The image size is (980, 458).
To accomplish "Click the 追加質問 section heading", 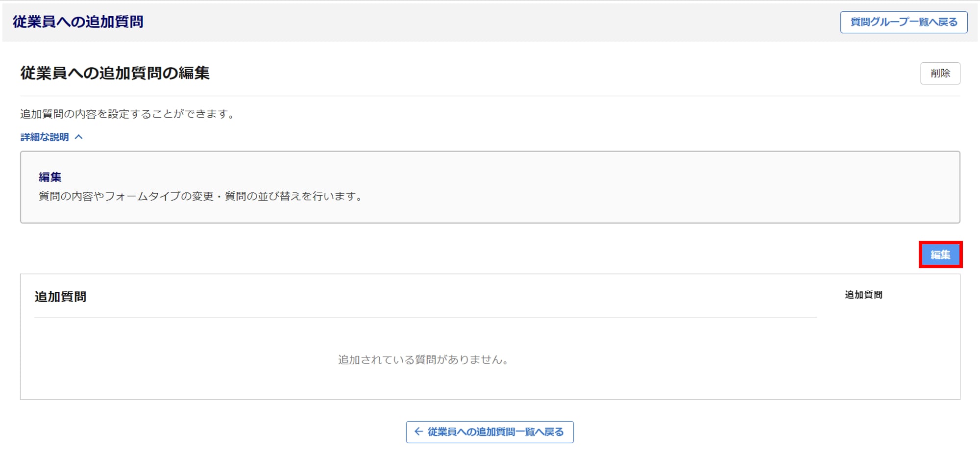I will click(x=60, y=297).
